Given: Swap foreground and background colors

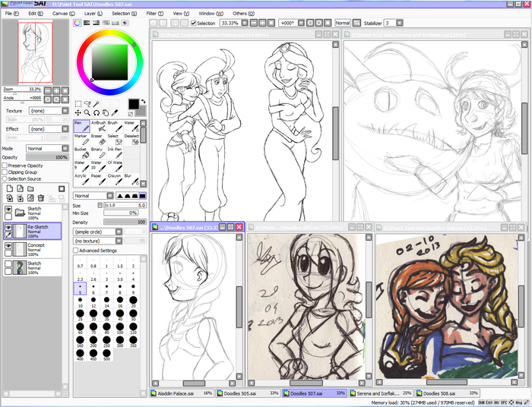Looking at the screenshot, I should (144, 101).
